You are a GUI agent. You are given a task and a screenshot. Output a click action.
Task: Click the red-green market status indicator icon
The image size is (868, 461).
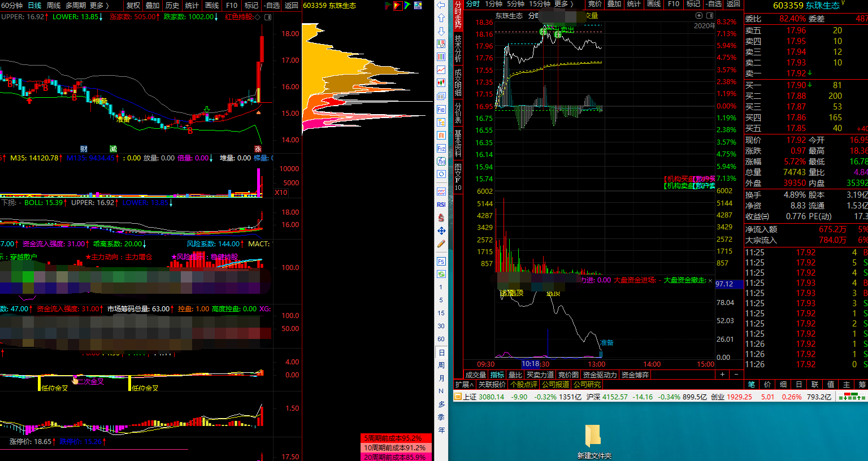click(852, 397)
